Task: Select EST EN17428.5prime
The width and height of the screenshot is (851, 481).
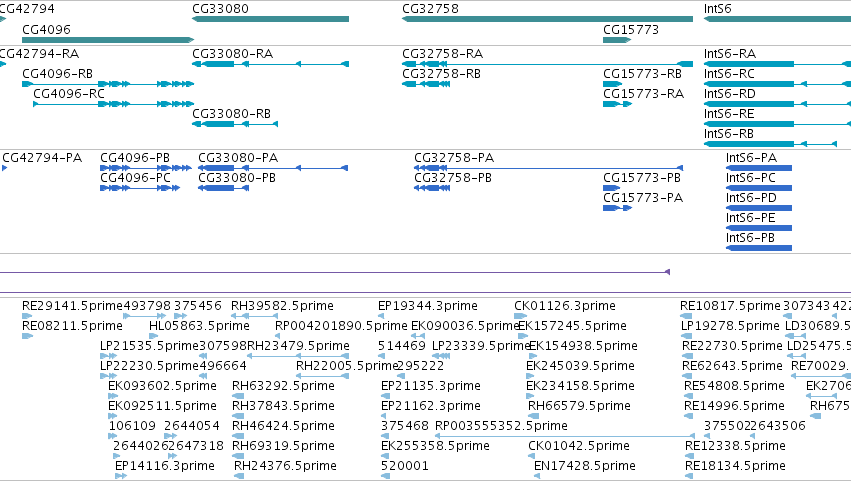Action: 585,466
